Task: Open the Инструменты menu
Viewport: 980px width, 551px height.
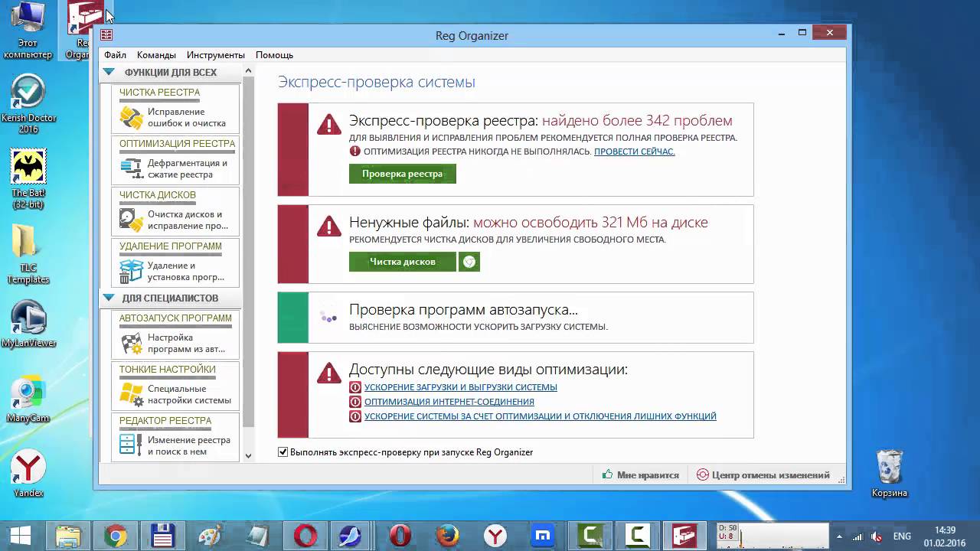Action: (216, 55)
